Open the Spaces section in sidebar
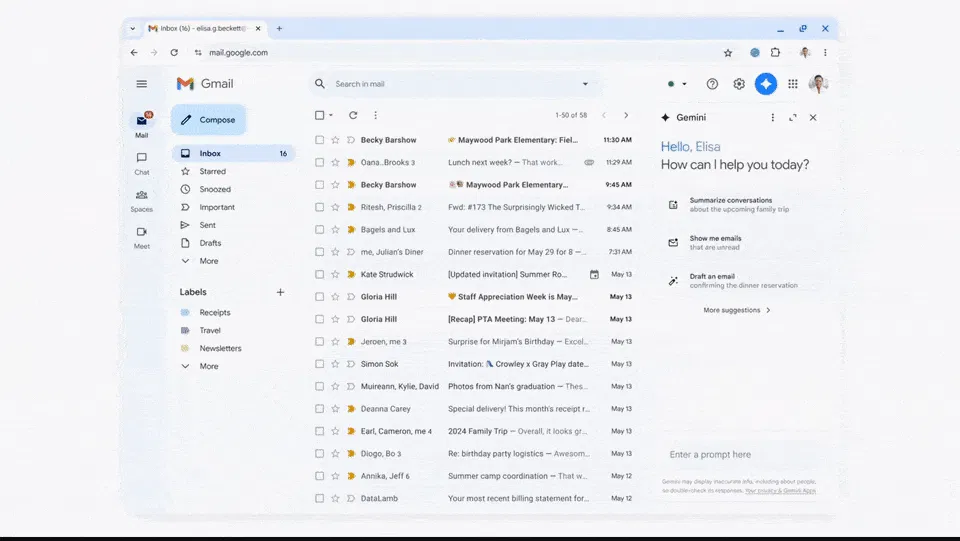 tap(141, 201)
